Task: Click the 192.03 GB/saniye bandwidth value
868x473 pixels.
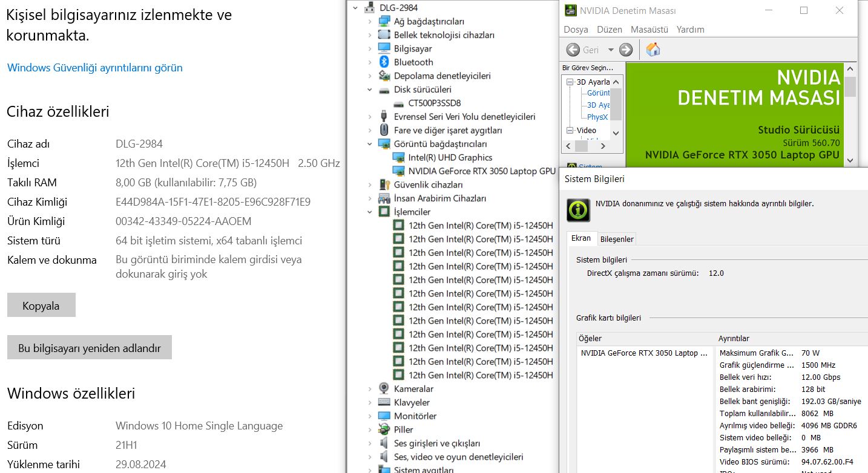Action: pyautogui.click(x=832, y=401)
